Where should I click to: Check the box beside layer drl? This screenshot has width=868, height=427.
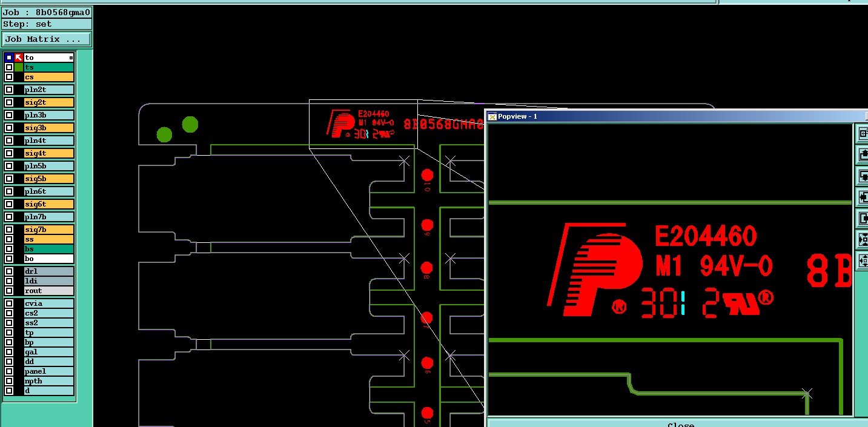pos(9,271)
